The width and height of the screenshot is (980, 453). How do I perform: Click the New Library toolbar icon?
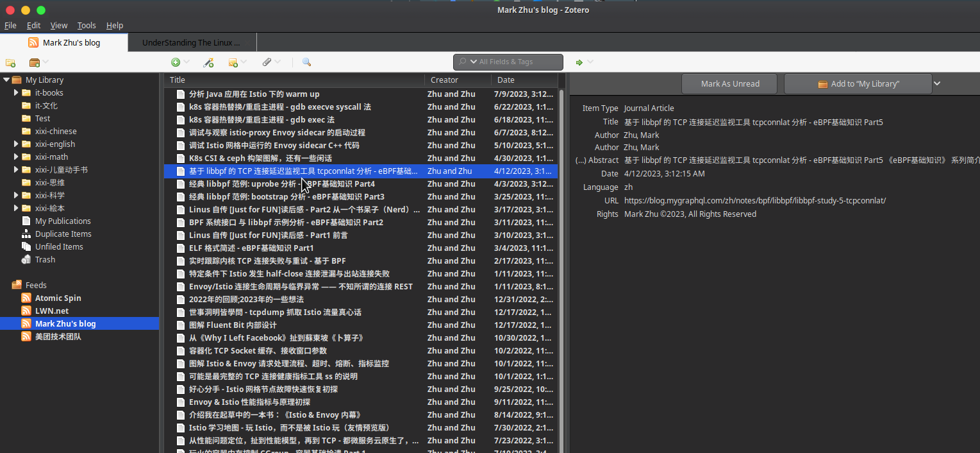click(35, 62)
